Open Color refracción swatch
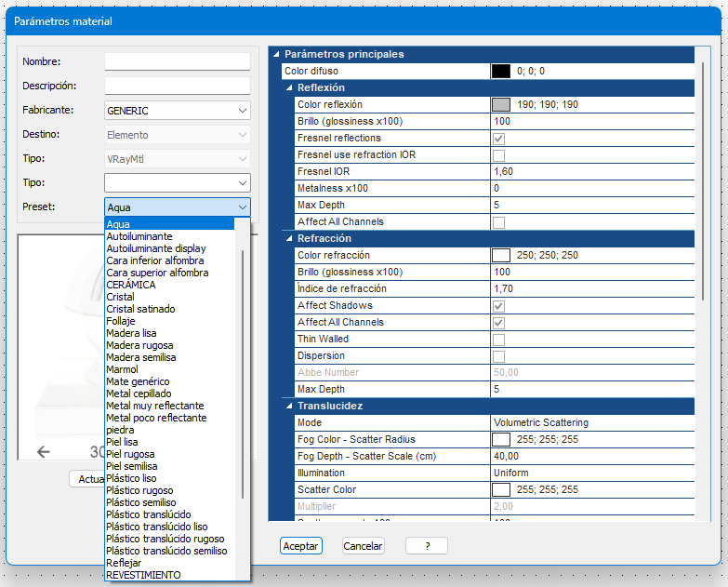This screenshot has height=587, width=728. click(x=501, y=255)
